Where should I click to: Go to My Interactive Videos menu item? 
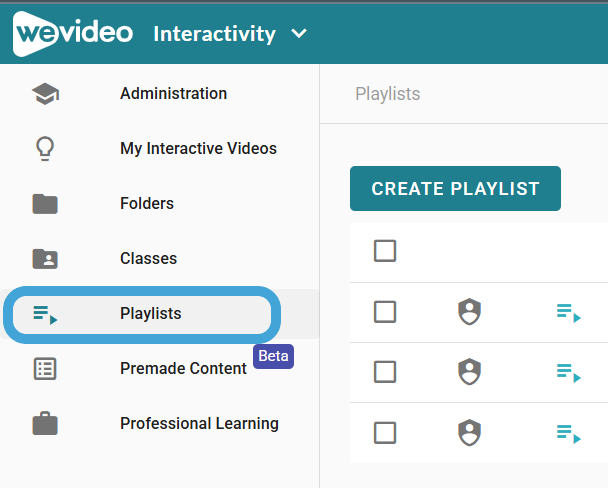[198, 148]
